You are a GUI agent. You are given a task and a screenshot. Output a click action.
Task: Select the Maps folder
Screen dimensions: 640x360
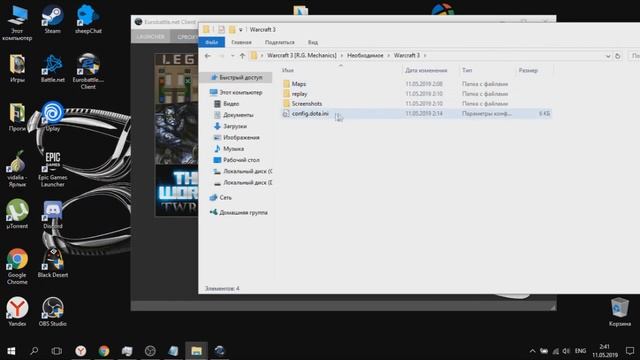[416, 84]
